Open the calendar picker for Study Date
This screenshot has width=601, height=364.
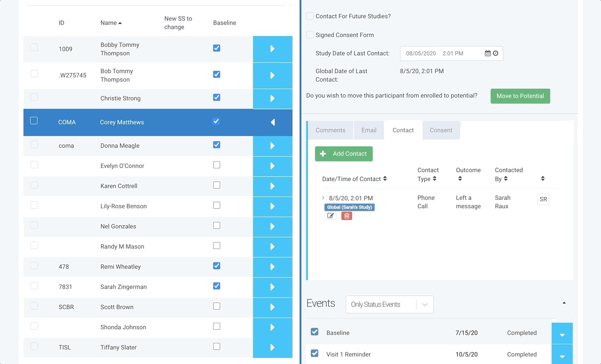pyautogui.click(x=488, y=53)
